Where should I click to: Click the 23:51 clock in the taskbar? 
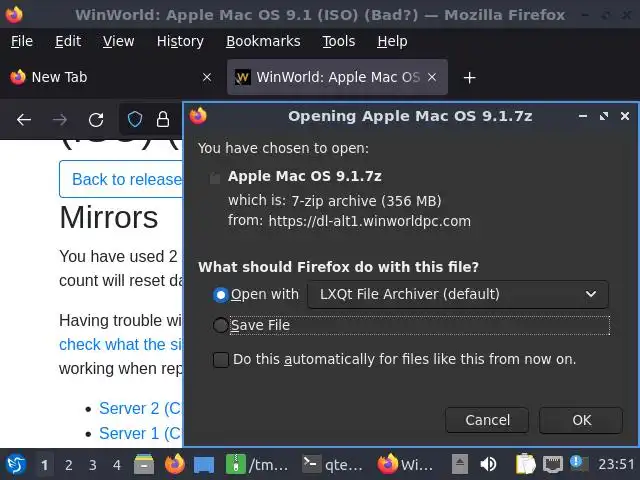616,464
